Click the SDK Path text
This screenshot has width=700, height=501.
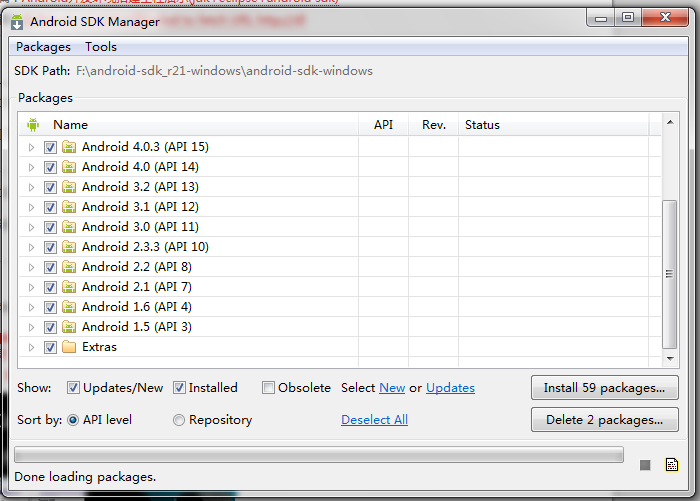coord(224,71)
